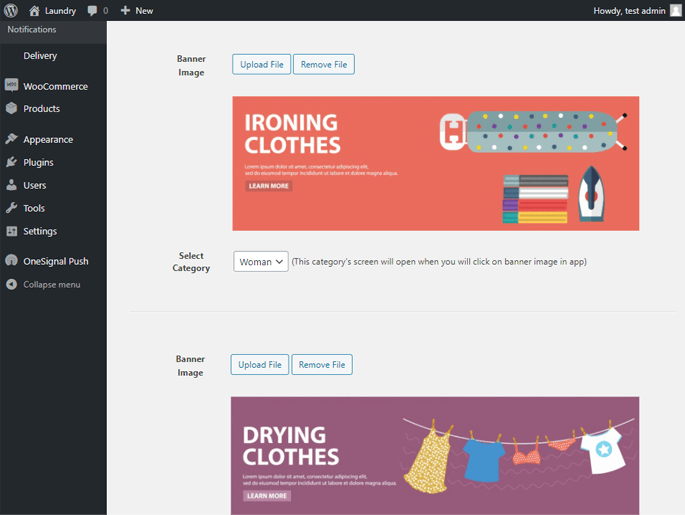Screen dimensions: 685x515
Task: Open the Woman category dropdown
Action: tap(261, 262)
